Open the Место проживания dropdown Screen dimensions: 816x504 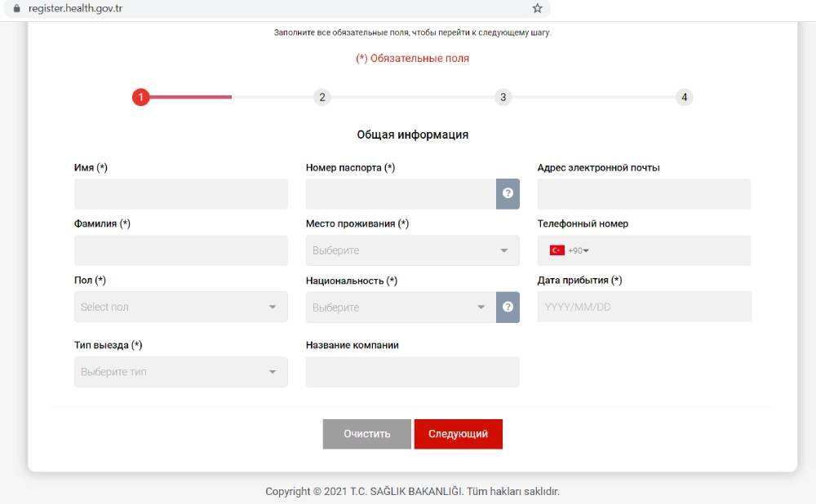(x=412, y=250)
